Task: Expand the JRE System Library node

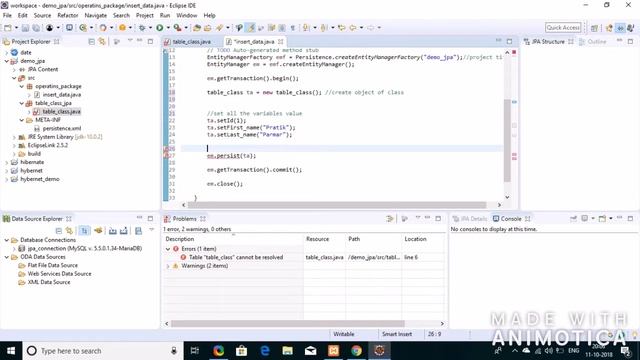Action: coord(14,137)
